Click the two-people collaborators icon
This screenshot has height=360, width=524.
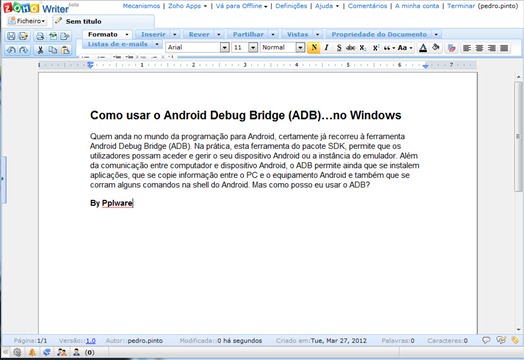click(61, 352)
